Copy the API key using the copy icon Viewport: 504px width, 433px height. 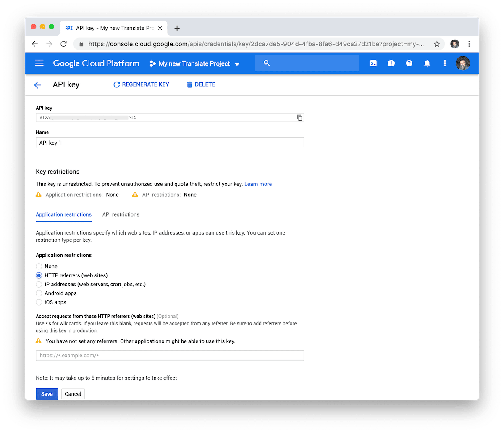pyautogui.click(x=299, y=118)
